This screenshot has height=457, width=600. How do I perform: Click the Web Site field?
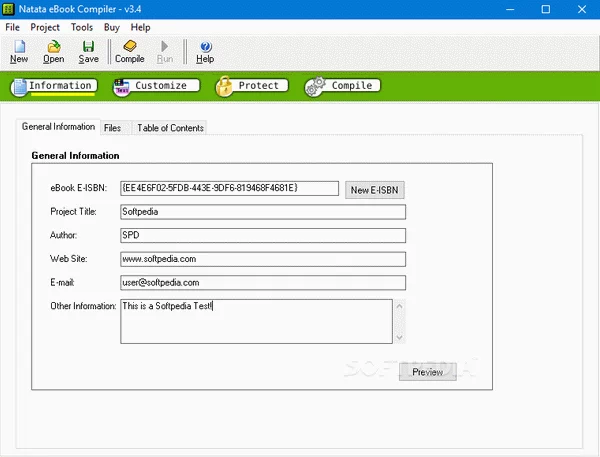[263, 259]
